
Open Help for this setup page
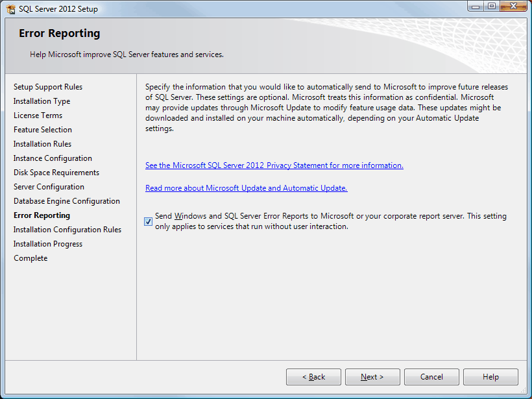click(490, 377)
